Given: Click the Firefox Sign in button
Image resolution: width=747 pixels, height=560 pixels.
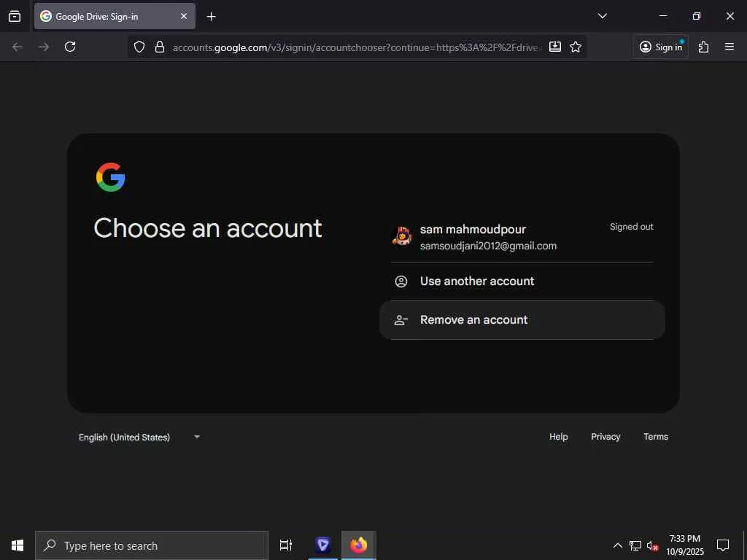Looking at the screenshot, I should tap(661, 47).
